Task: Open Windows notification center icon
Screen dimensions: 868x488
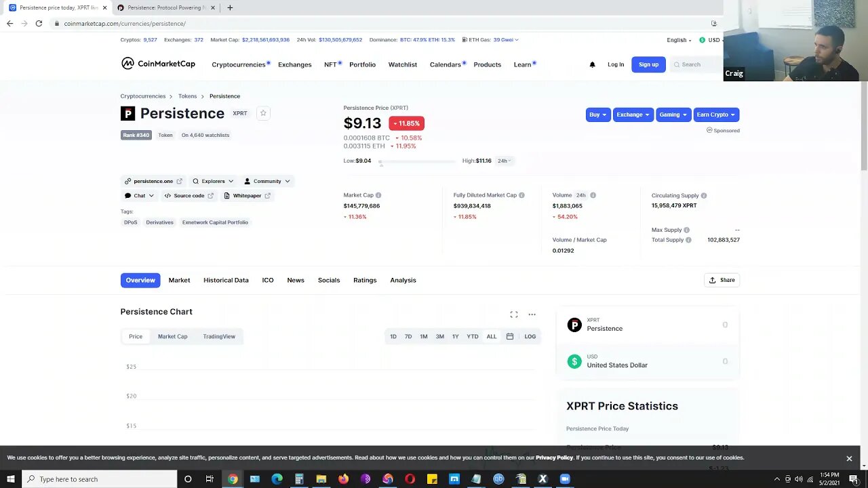Action: pyautogui.click(x=854, y=479)
